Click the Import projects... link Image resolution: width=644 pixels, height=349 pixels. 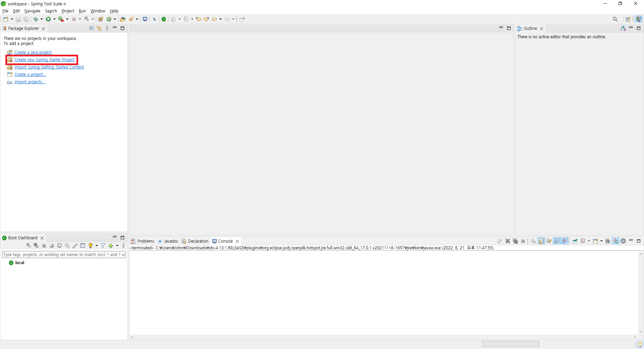click(30, 82)
